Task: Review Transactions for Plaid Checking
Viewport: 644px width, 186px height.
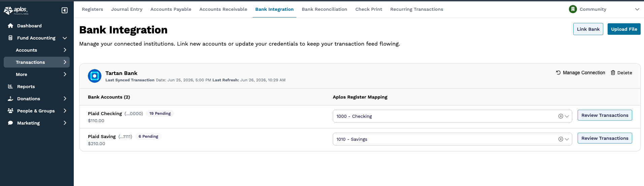Action: [605, 115]
